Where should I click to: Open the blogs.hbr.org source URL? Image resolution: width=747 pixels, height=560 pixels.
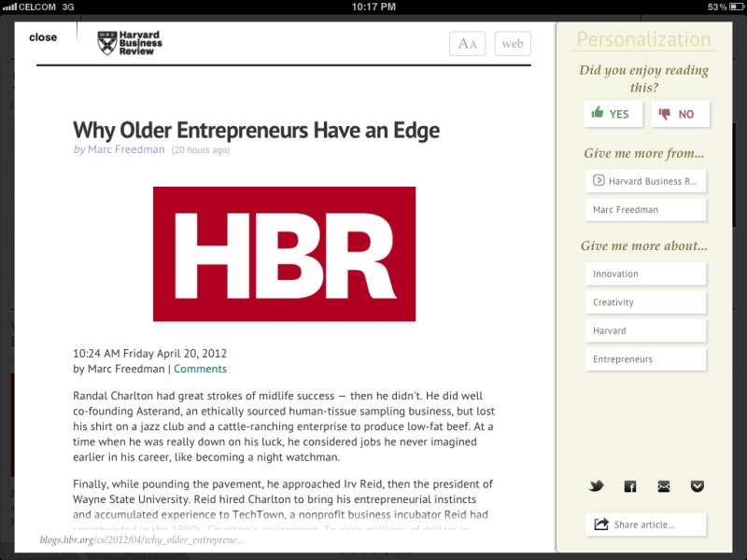pos(142,540)
